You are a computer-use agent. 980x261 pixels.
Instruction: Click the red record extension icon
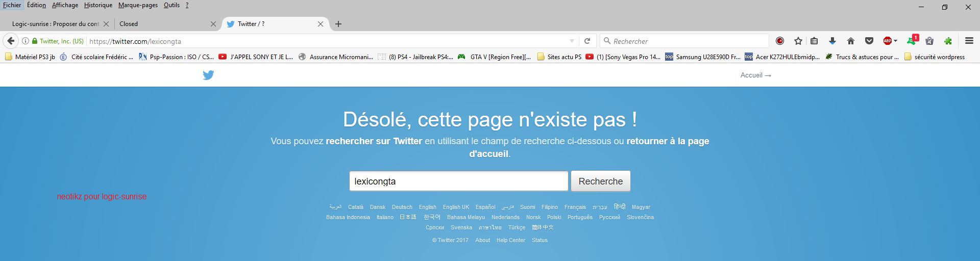point(780,41)
